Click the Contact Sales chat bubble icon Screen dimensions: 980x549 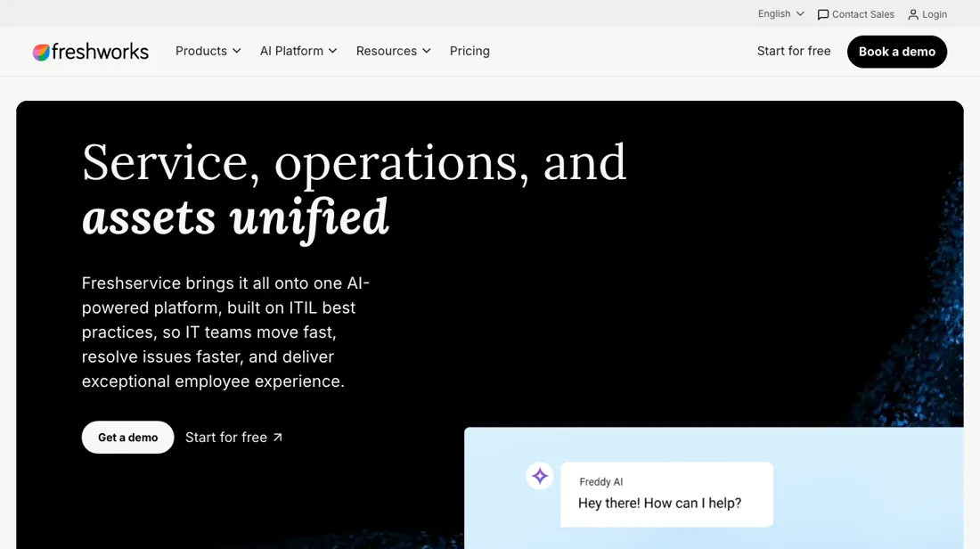823,14
